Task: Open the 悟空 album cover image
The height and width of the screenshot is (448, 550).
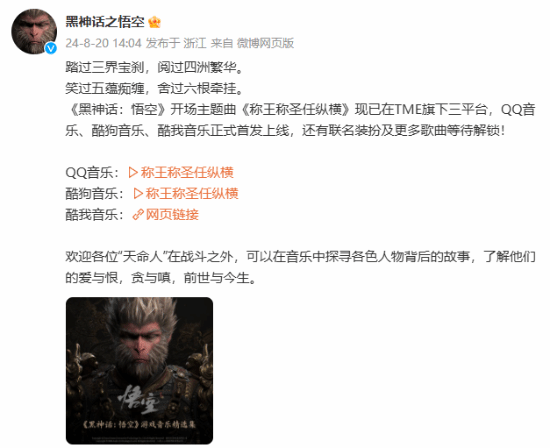Action: coord(139,371)
